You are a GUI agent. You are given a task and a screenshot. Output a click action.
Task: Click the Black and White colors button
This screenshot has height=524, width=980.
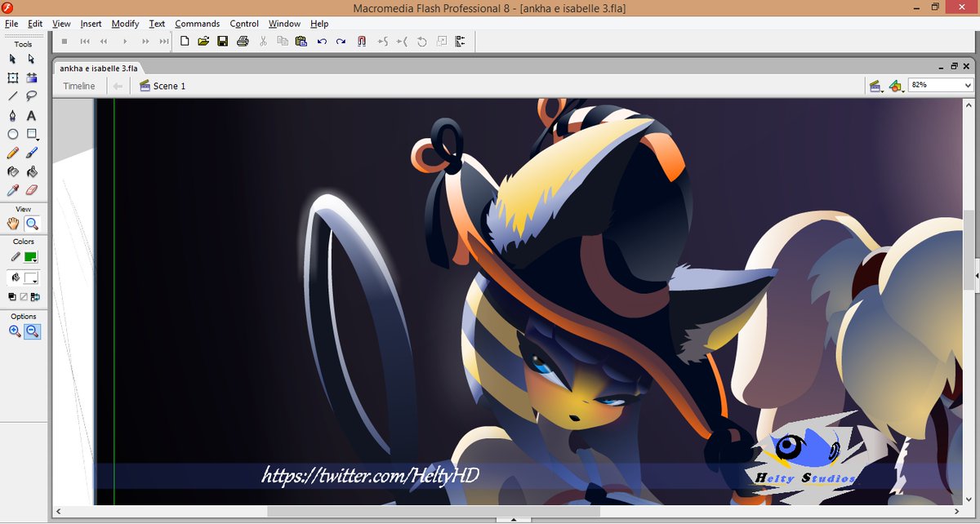12,297
